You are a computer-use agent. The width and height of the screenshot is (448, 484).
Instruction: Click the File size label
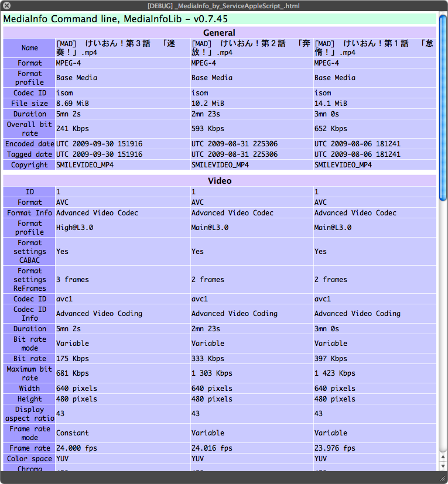30,104
